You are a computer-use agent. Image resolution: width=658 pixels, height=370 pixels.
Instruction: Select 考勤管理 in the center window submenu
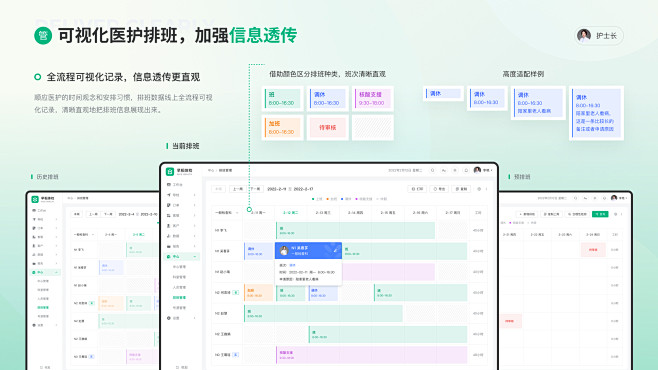(x=179, y=307)
